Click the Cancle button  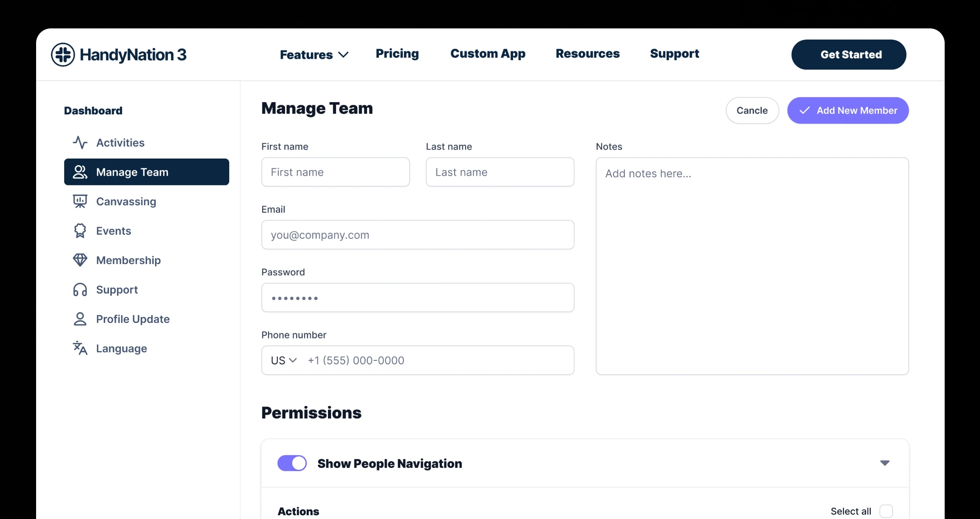tap(752, 111)
